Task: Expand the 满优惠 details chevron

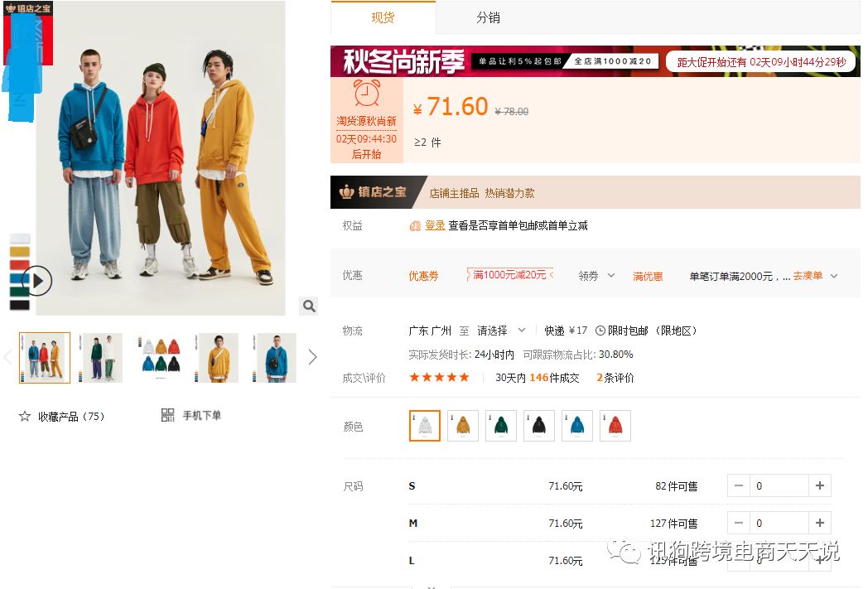Action: [x=834, y=276]
